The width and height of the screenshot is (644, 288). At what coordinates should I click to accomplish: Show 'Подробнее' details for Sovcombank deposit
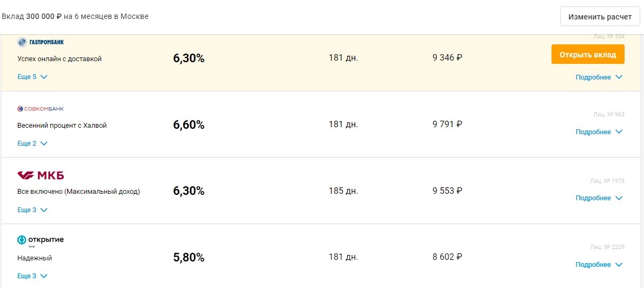[x=599, y=132]
